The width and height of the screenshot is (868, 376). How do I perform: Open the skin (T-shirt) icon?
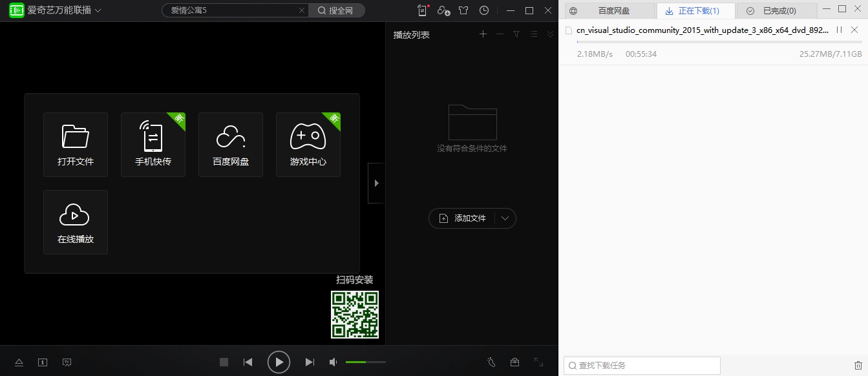point(463,10)
